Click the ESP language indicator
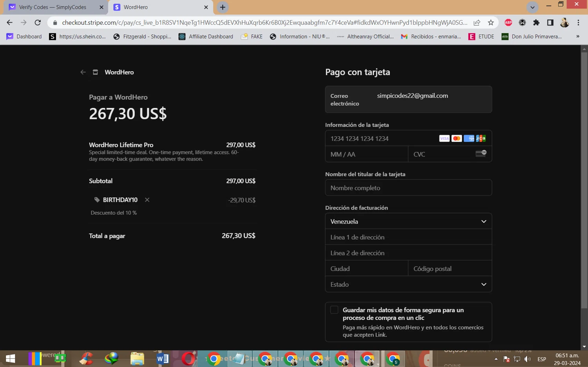Screen dimensions: 588x367 (542, 359)
